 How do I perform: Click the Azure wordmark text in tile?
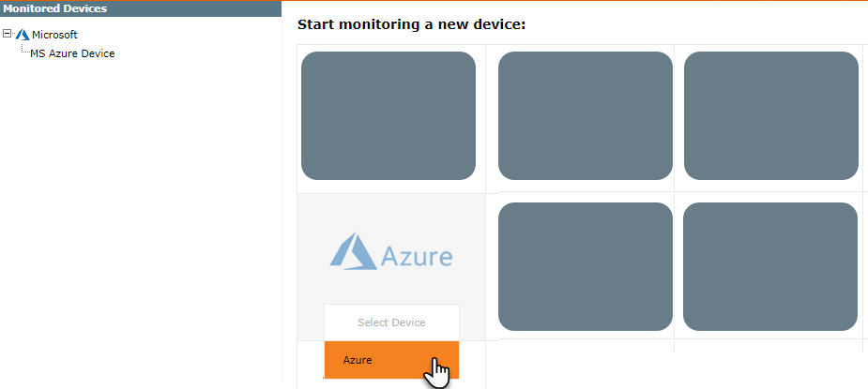[417, 257]
